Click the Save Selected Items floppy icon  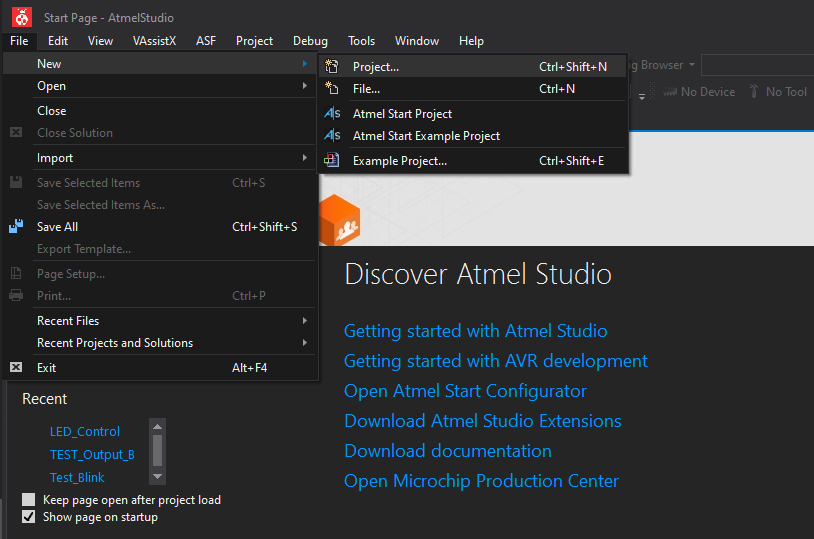click(16, 182)
